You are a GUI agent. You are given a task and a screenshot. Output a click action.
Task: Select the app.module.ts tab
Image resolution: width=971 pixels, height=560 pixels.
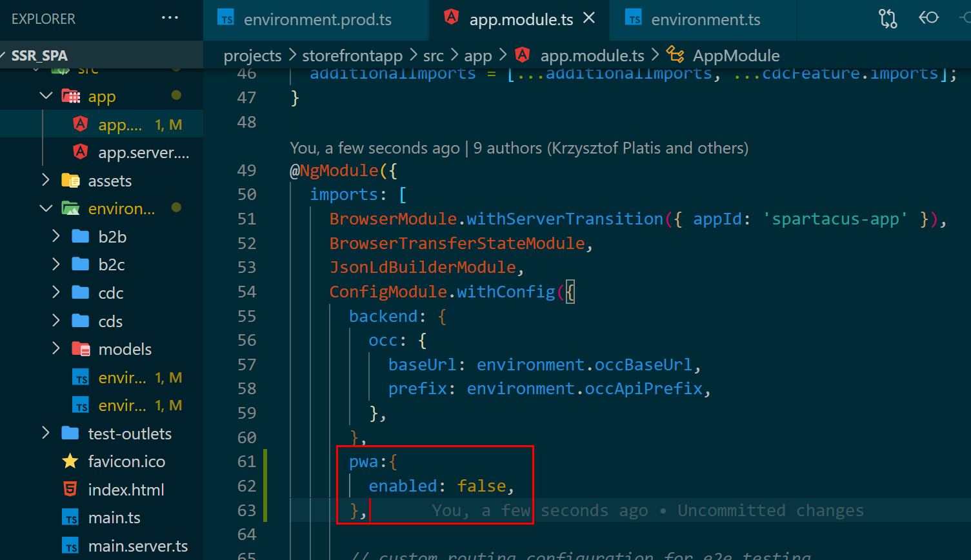518,20
